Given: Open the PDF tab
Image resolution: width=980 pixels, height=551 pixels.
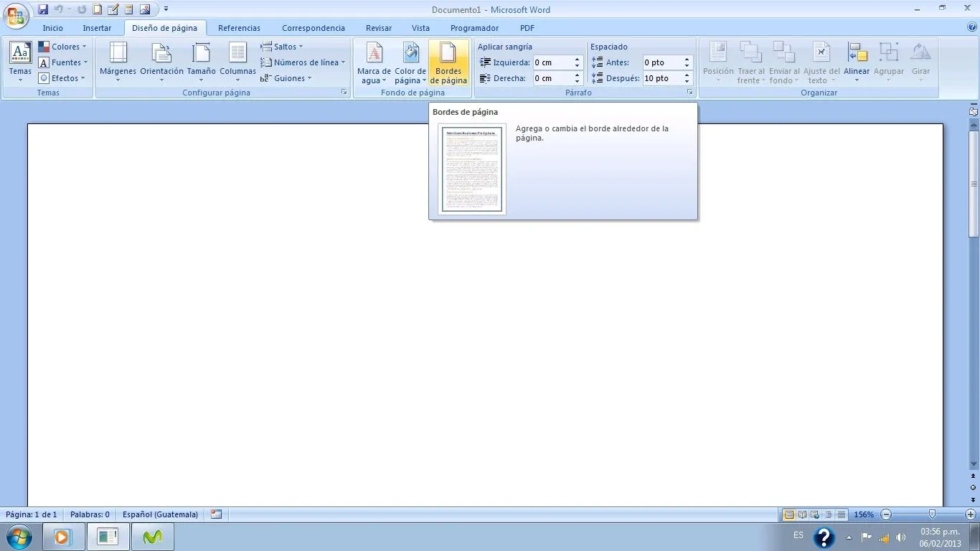Looking at the screenshot, I should 527,28.
